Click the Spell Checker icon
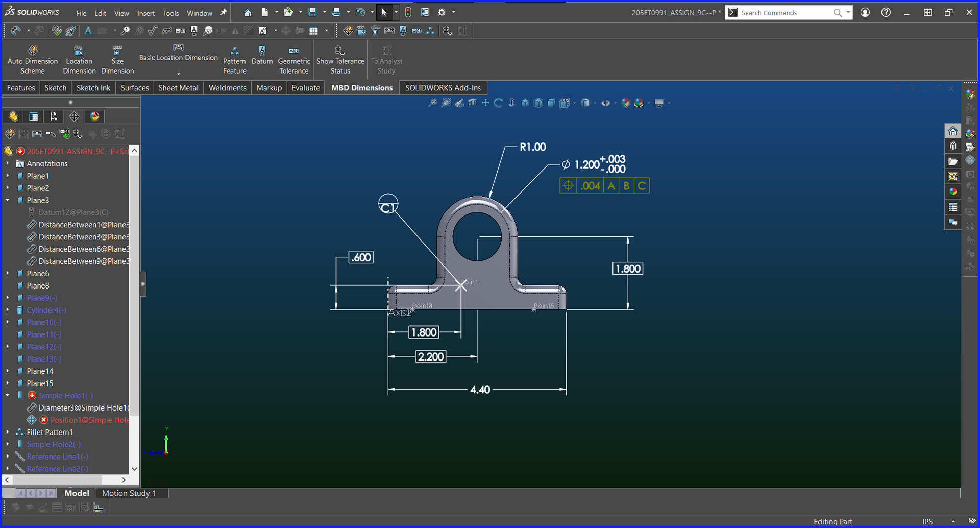The width and height of the screenshot is (980, 528). 57,31
